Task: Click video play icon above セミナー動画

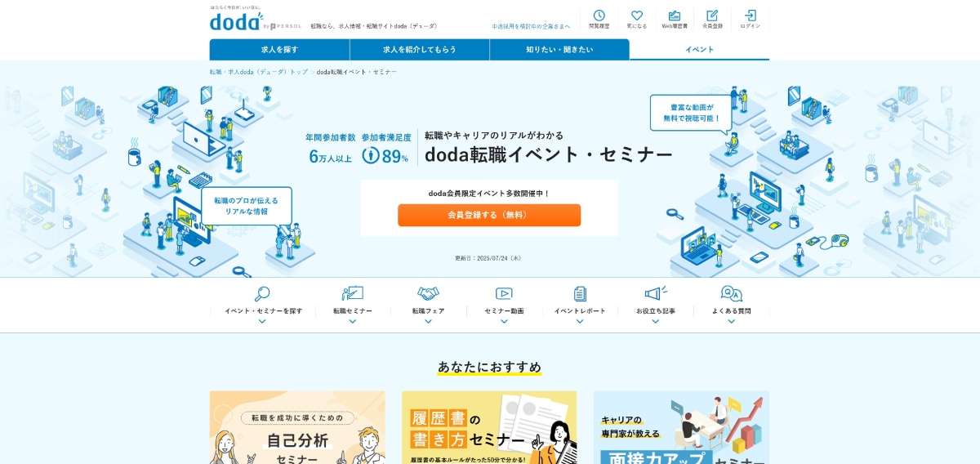Action: click(x=504, y=293)
